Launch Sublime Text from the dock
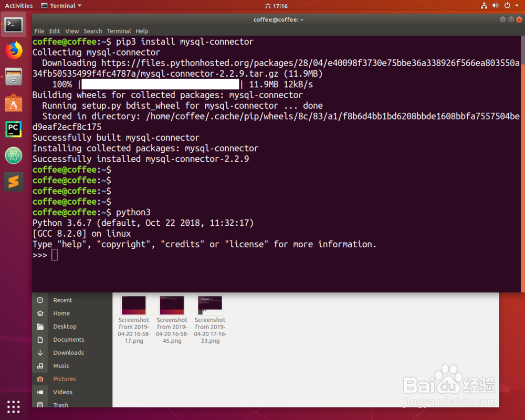 [x=14, y=182]
